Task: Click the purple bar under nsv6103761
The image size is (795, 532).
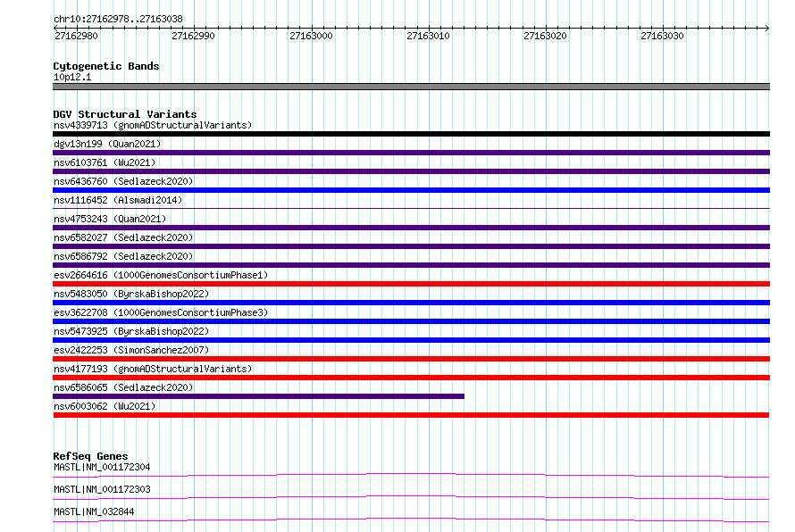Action: pyautogui.click(x=411, y=171)
